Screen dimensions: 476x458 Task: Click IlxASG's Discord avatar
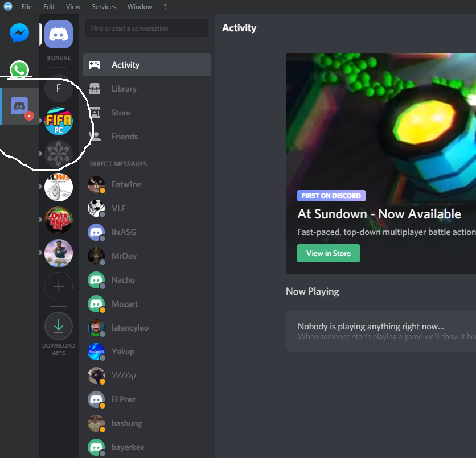click(96, 232)
